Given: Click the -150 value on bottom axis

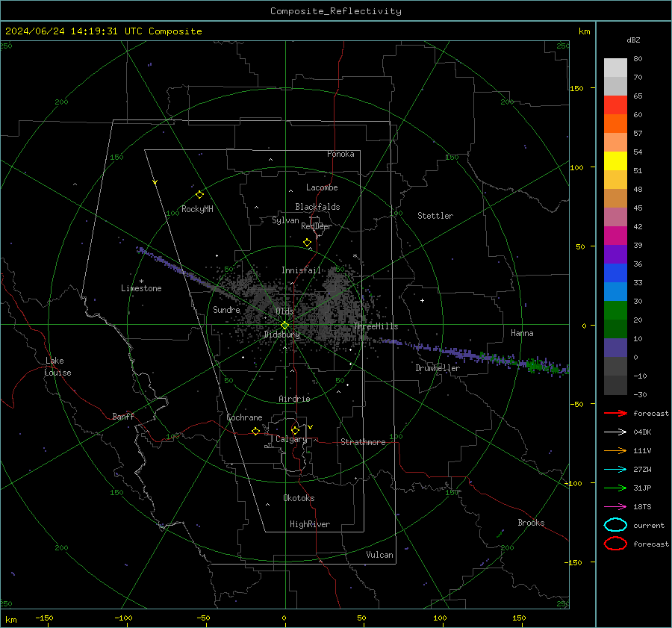Looking at the screenshot, I should click(44, 618).
